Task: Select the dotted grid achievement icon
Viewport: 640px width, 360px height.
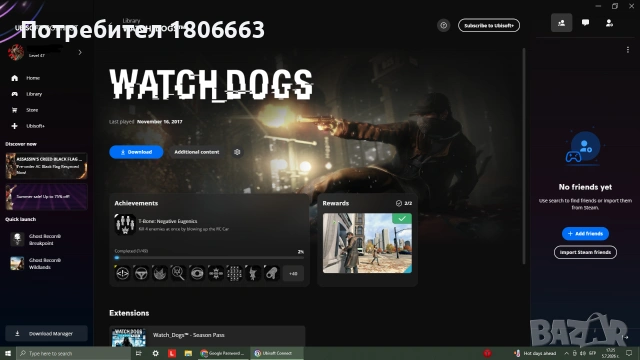Action: [x=234, y=273]
